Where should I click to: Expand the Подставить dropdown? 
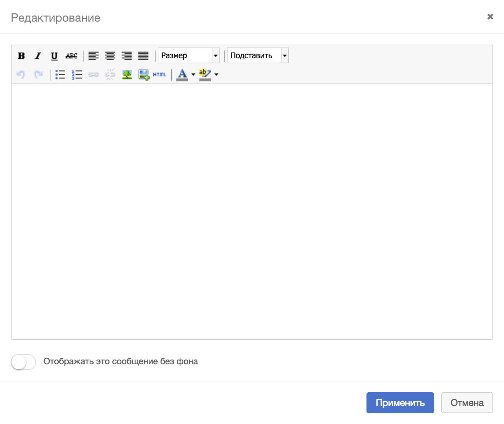point(258,56)
